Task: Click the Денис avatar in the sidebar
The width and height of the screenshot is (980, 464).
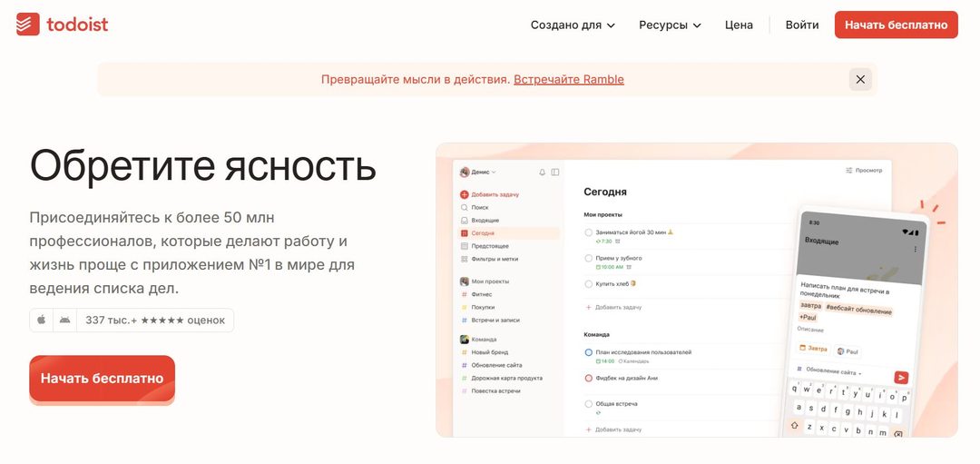Action: click(465, 172)
